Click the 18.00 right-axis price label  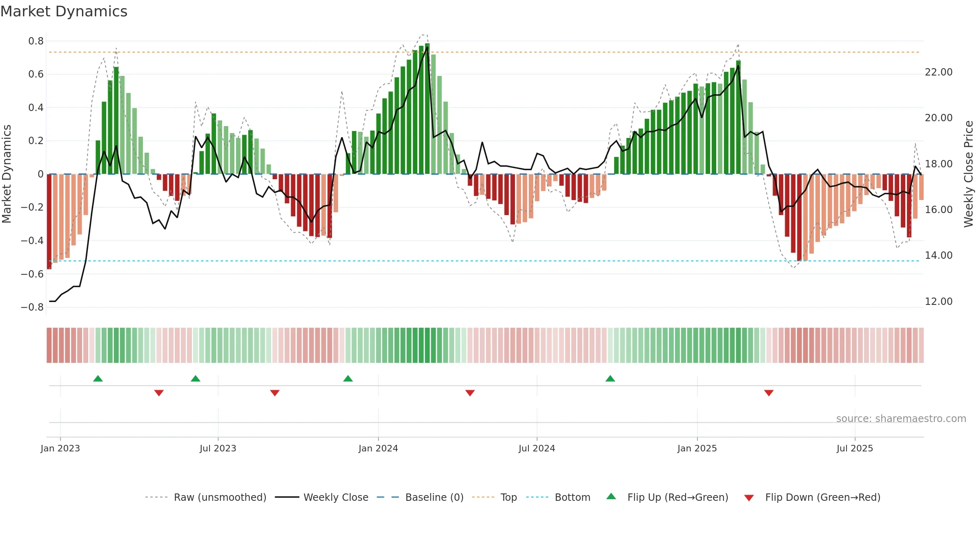tap(939, 164)
